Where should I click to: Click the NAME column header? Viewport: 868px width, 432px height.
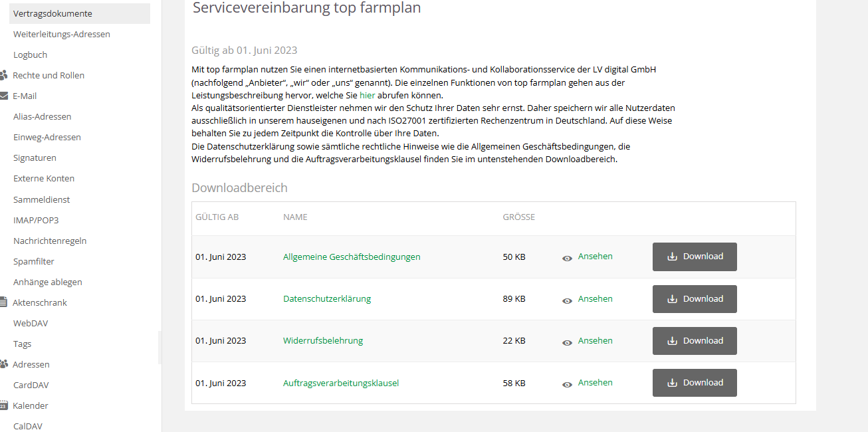tap(295, 217)
